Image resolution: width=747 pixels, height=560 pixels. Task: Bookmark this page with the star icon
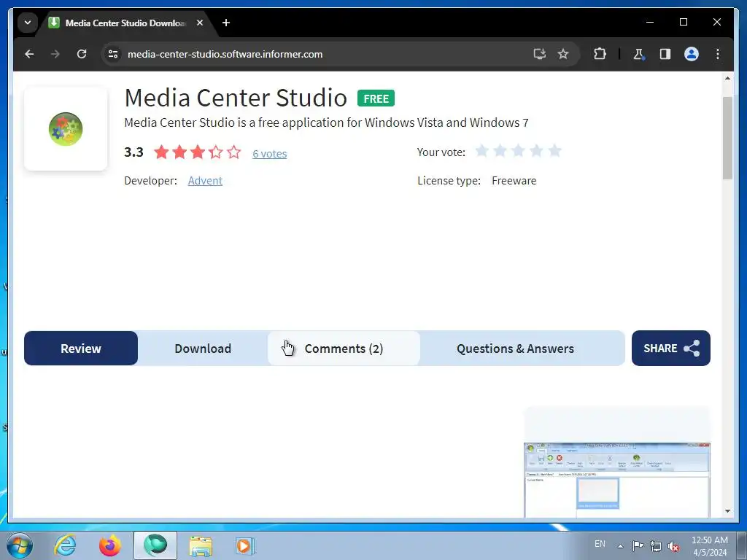[x=563, y=54]
